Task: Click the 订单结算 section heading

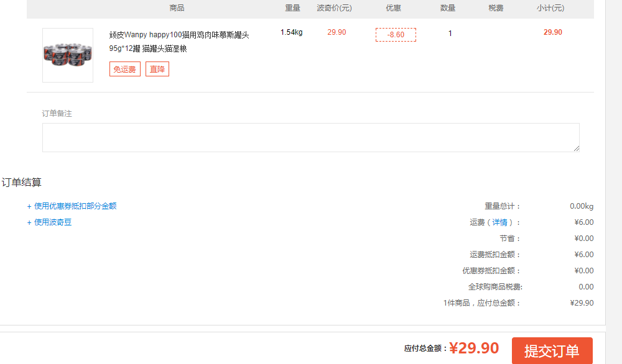Action: (x=22, y=183)
